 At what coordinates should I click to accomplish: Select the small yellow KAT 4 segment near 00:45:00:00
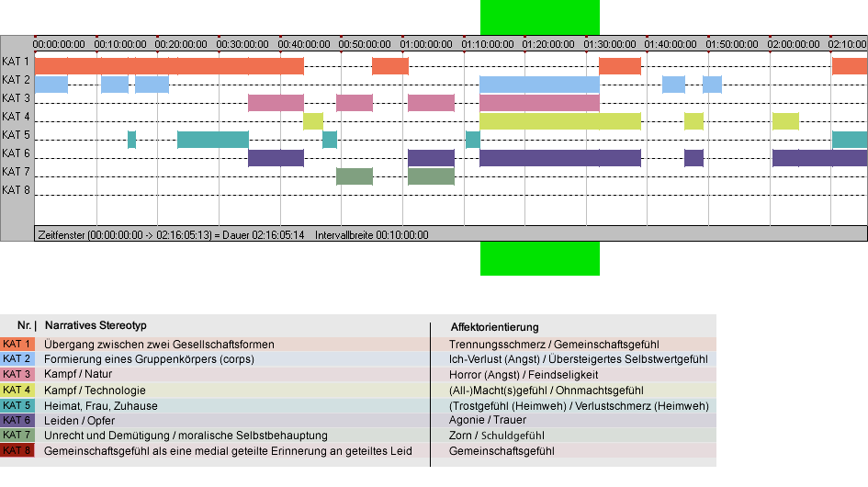[313, 120]
